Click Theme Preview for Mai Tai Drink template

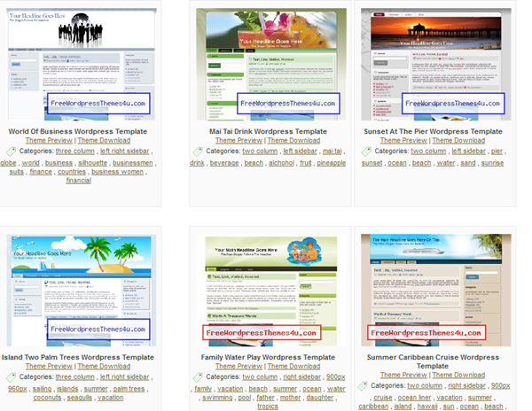[x=239, y=140]
